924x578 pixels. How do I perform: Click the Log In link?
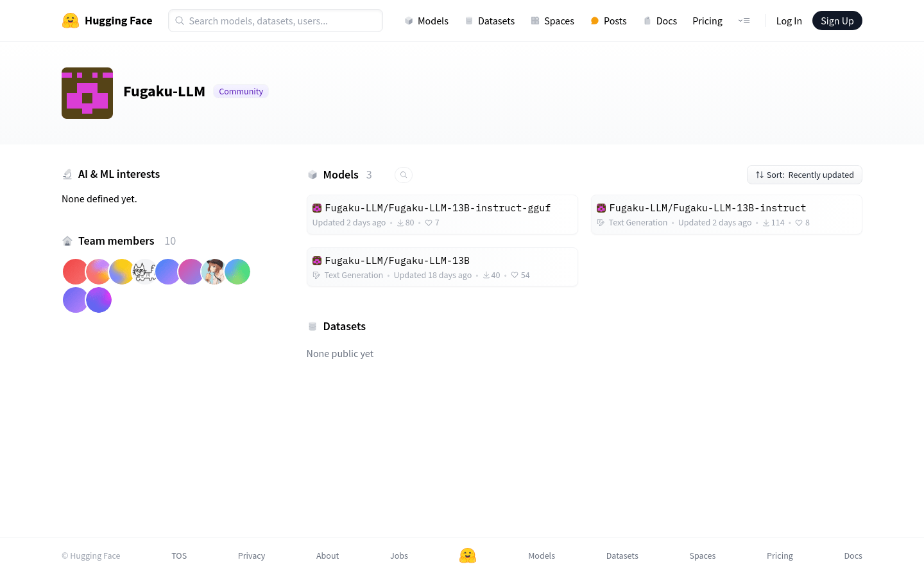coord(789,21)
